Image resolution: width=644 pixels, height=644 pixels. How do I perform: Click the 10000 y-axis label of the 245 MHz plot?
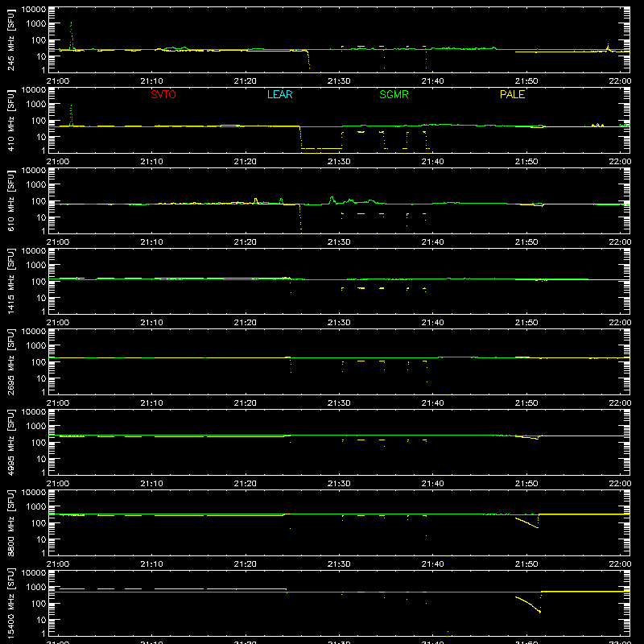(x=34, y=10)
